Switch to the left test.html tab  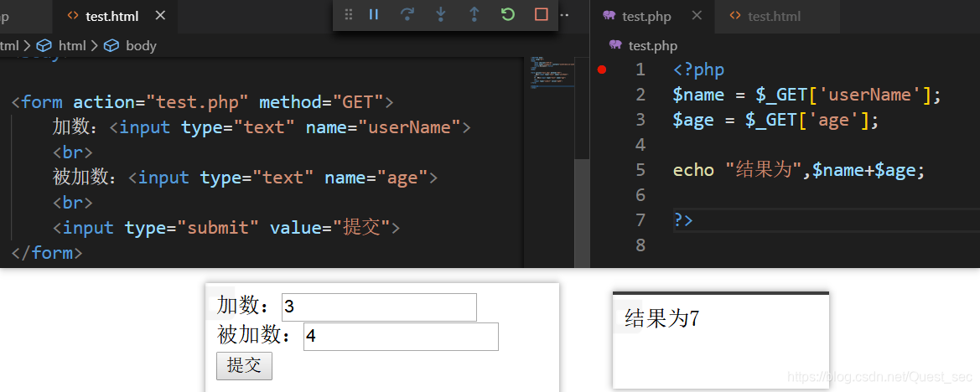(111, 16)
